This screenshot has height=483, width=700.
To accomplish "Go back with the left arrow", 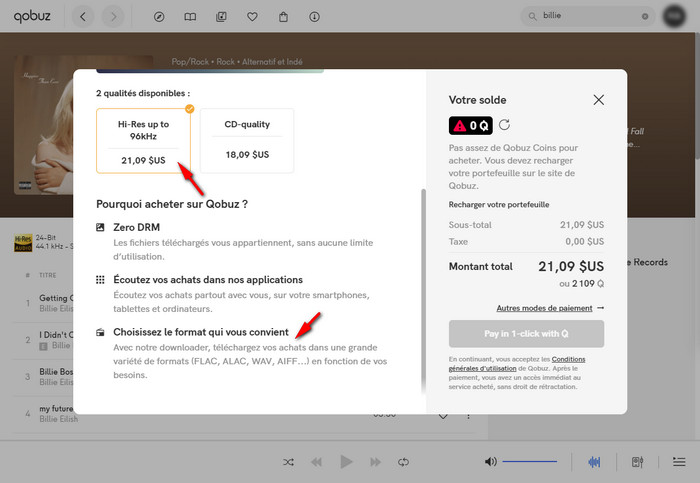I will click(82, 17).
